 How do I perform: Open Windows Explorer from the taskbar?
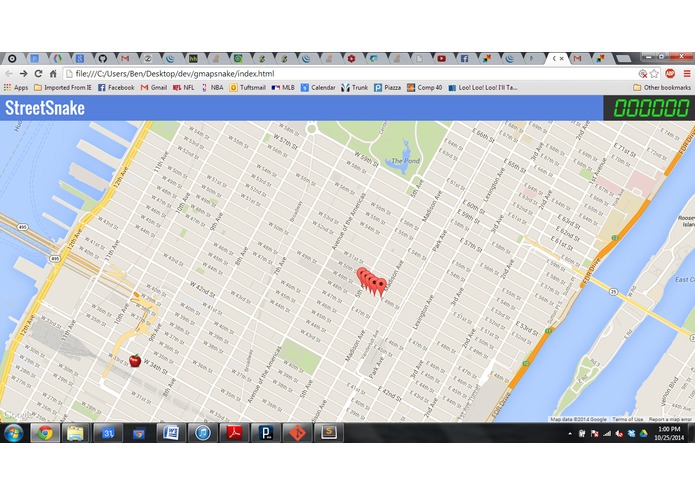pos(75,433)
